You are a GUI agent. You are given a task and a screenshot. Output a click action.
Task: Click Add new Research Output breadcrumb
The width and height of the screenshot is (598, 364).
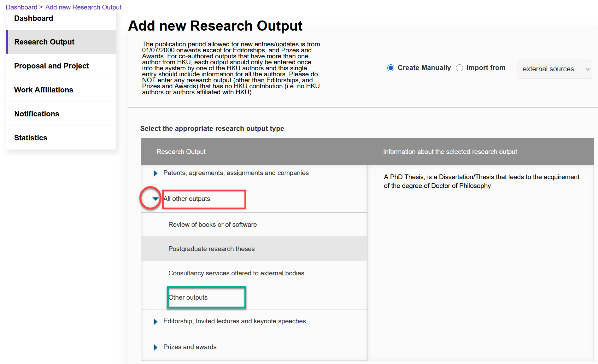pos(83,7)
